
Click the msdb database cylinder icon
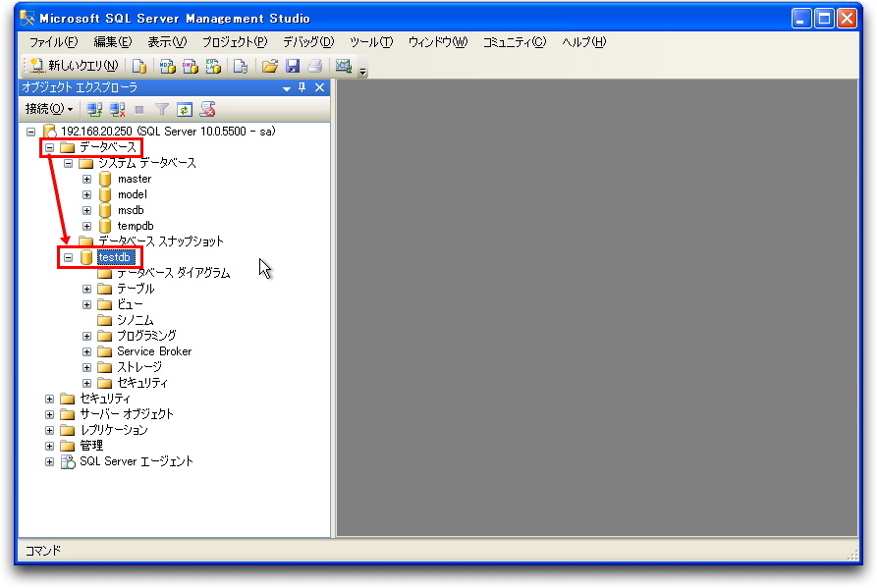click(x=104, y=210)
